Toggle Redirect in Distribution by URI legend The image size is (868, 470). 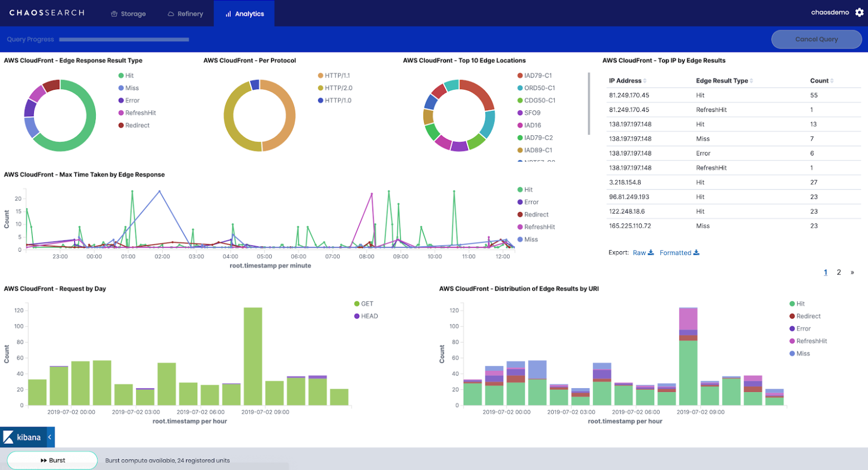point(805,316)
